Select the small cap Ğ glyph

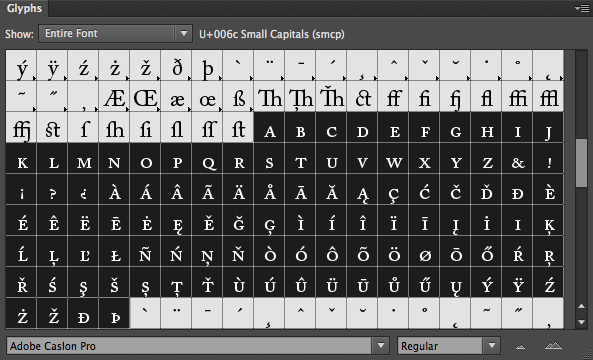(238, 220)
